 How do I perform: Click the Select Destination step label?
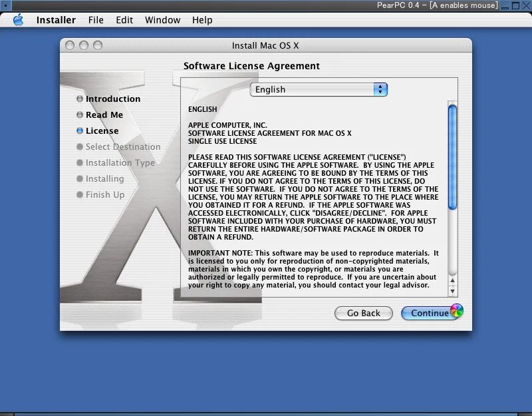click(x=123, y=146)
